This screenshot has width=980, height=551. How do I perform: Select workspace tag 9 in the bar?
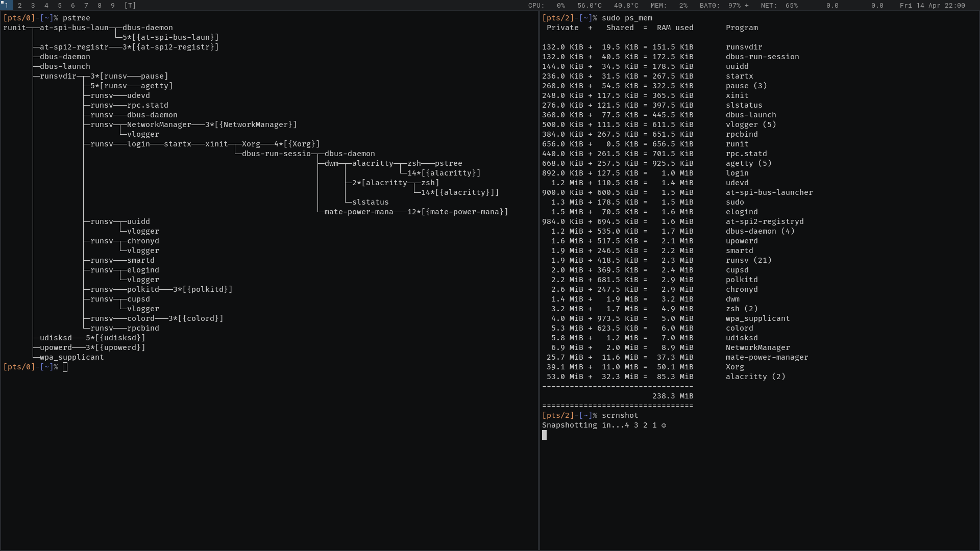[112, 5]
